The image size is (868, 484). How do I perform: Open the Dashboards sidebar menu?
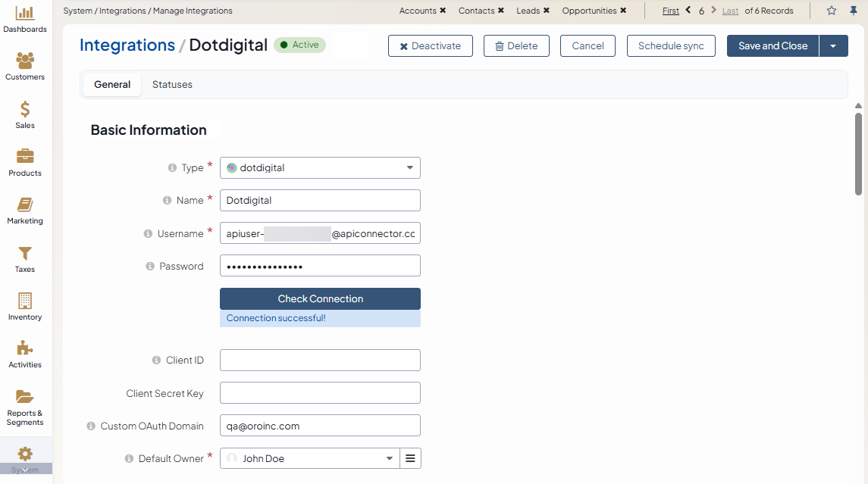(x=25, y=20)
